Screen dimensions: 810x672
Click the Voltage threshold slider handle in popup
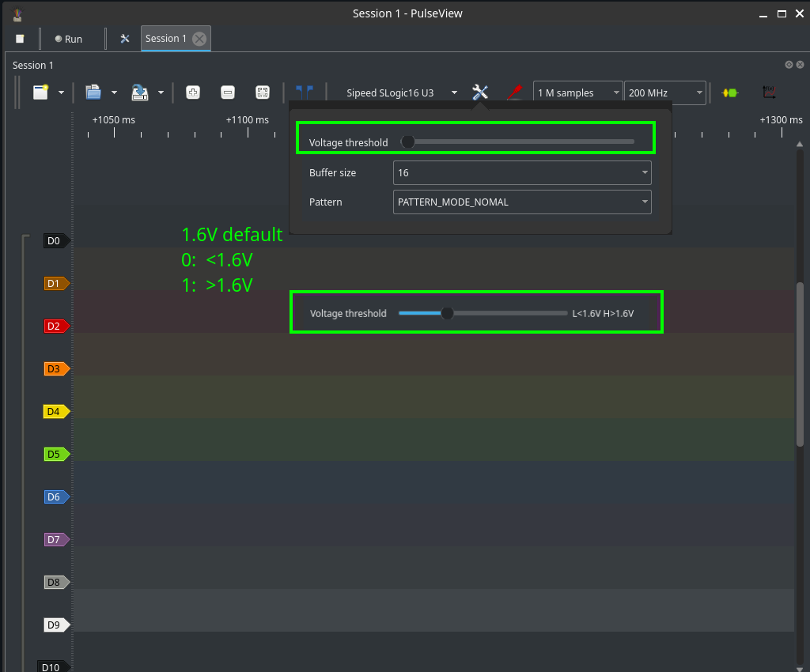pyautogui.click(x=408, y=142)
